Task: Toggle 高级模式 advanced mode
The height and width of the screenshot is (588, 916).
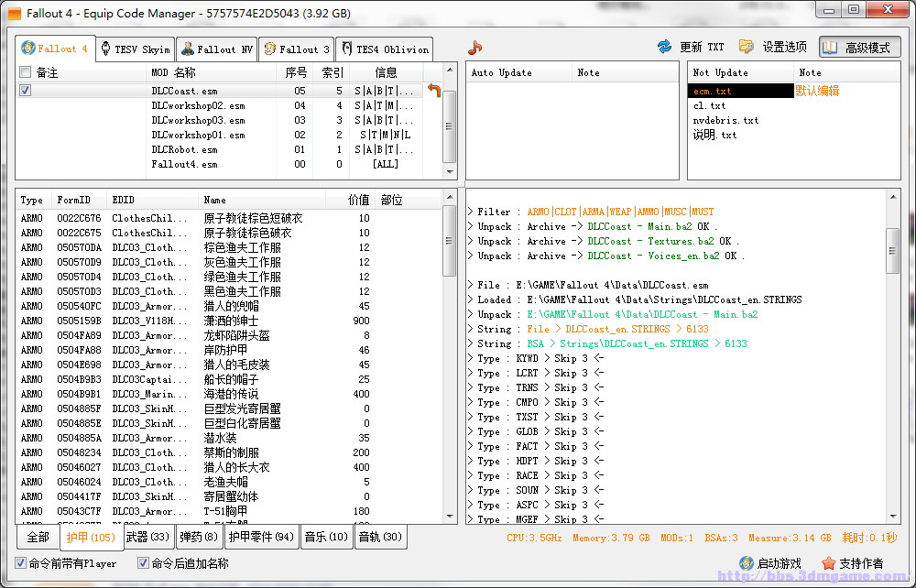Action: pos(859,48)
